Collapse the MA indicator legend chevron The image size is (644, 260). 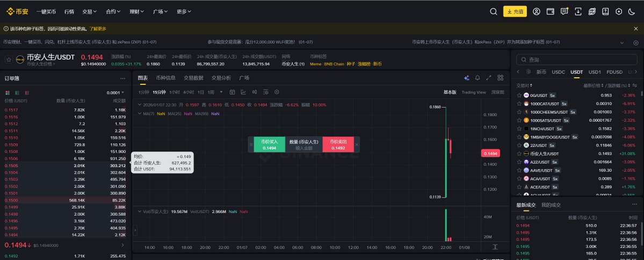pyautogui.click(x=139, y=113)
